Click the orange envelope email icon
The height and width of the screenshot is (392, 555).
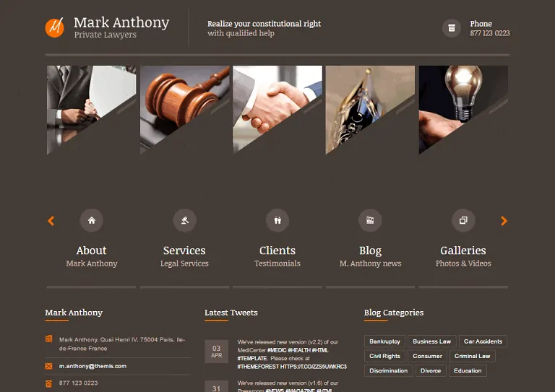[49, 366]
